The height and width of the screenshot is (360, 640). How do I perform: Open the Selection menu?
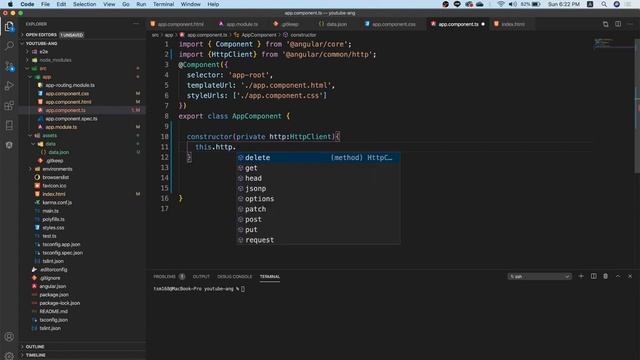pyautogui.click(x=84, y=4)
